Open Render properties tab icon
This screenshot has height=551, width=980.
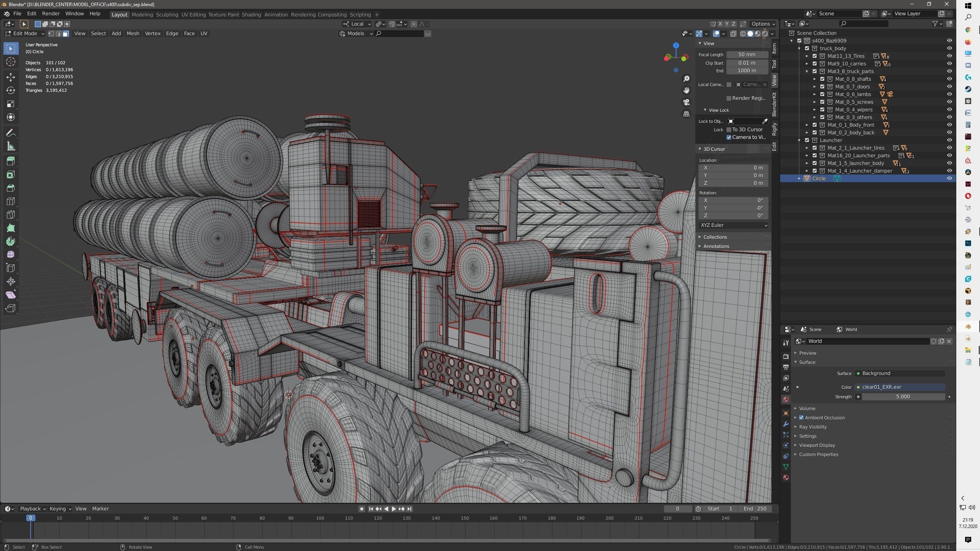(x=786, y=356)
